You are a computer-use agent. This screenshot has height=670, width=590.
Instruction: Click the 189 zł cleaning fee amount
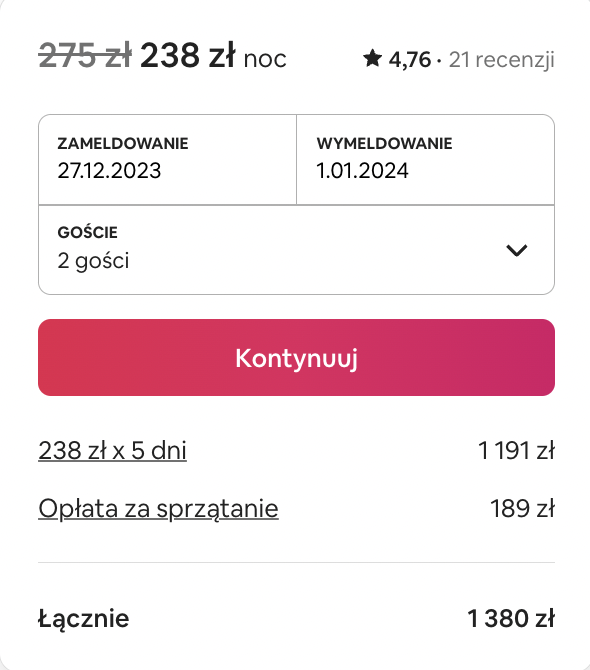tap(522, 508)
